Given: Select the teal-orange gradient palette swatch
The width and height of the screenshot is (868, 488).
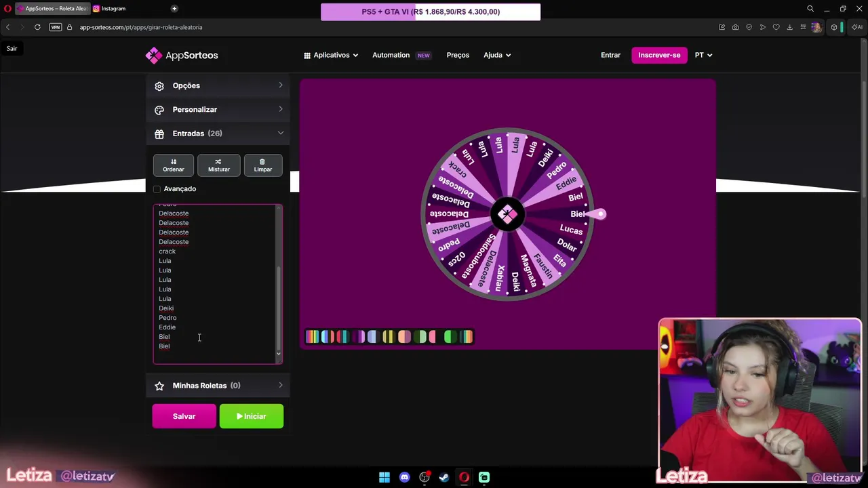Looking at the screenshot, I should (467, 337).
